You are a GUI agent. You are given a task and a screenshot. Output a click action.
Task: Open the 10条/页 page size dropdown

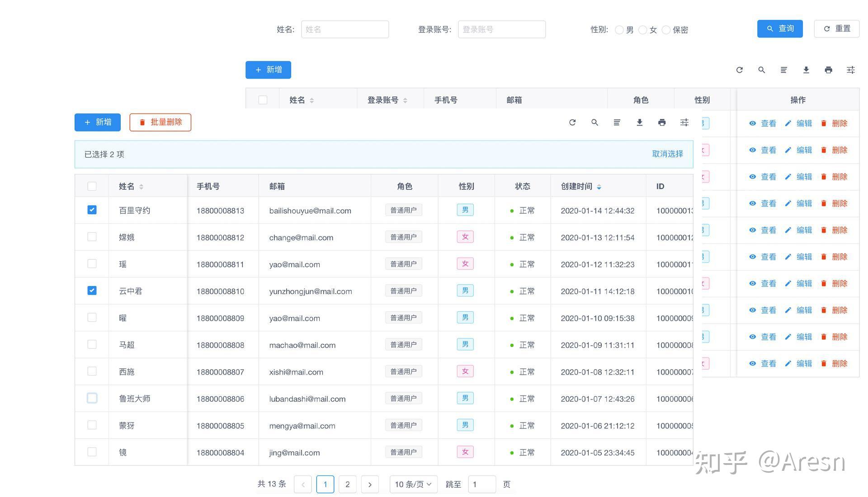tap(413, 484)
